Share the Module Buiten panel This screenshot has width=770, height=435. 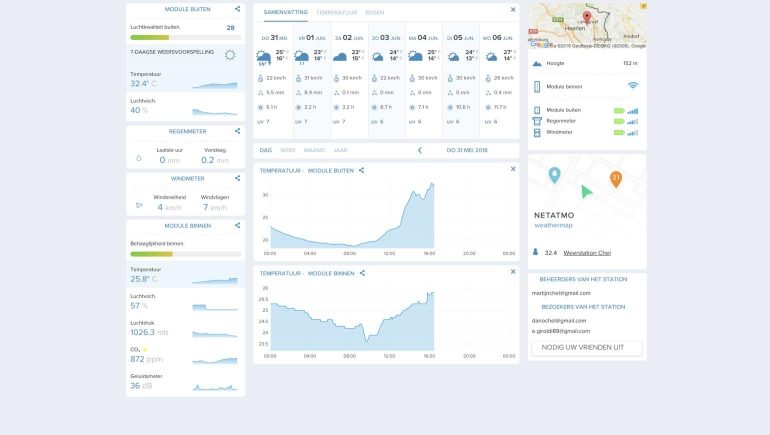[238, 9]
